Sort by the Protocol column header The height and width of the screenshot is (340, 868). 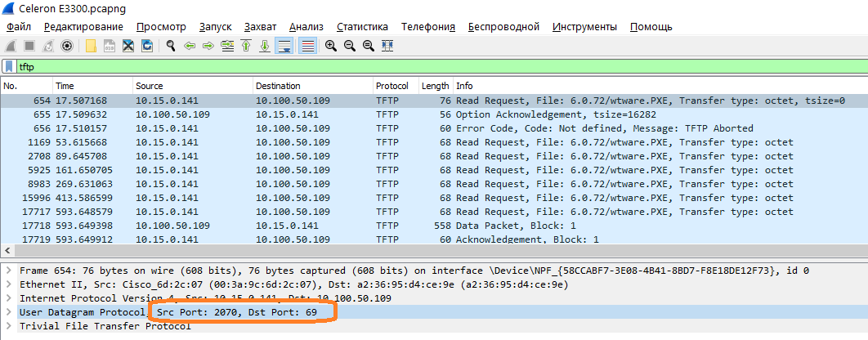pyautogui.click(x=392, y=86)
